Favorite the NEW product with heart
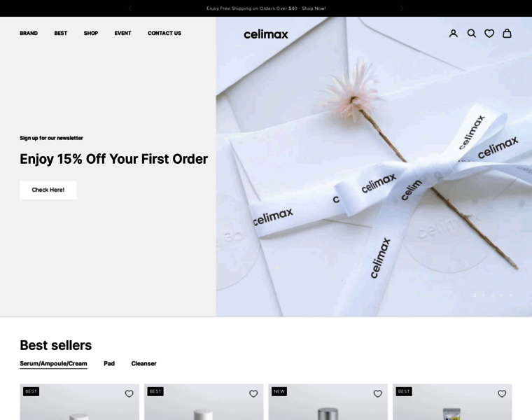The height and width of the screenshot is (420, 532). pos(377,393)
